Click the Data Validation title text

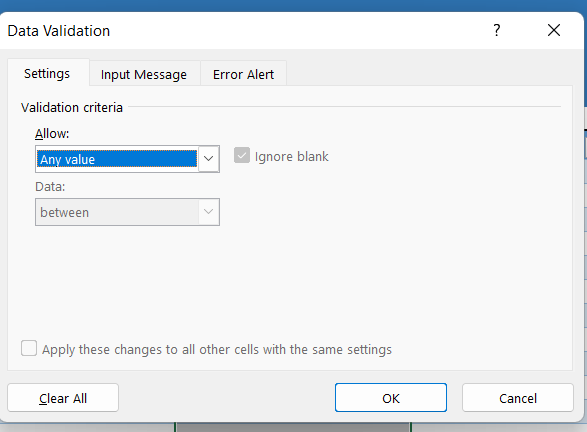59,31
